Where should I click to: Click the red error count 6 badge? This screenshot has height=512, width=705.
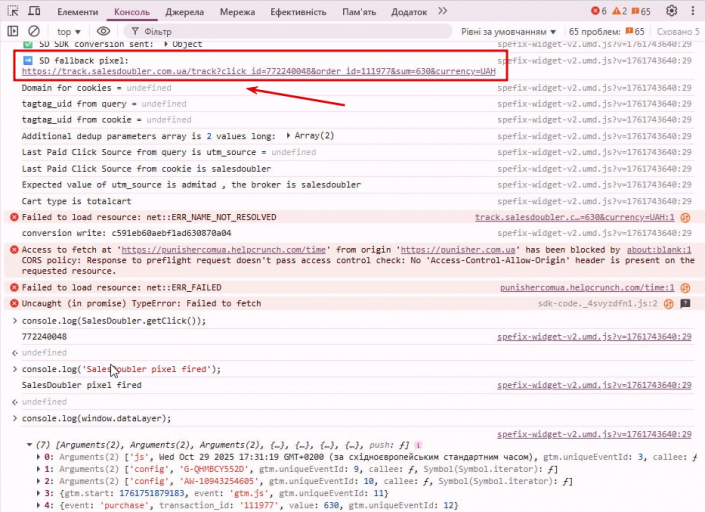(598, 11)
